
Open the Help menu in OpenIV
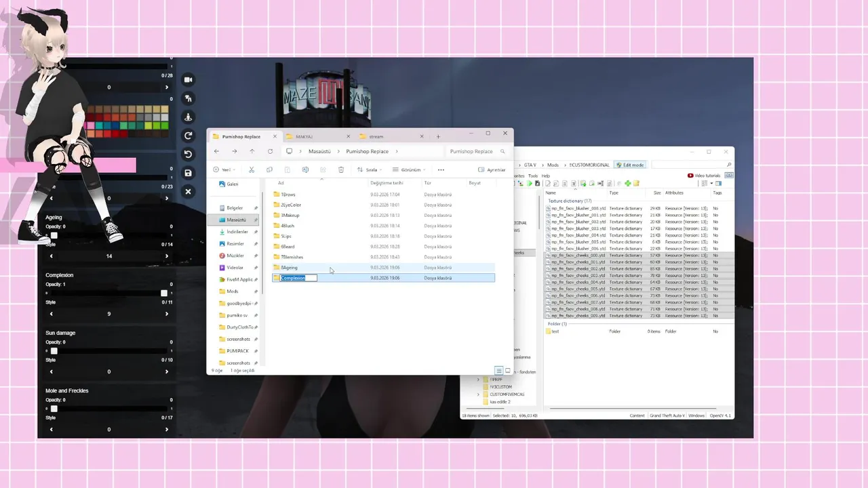click(x=546, y=176)
